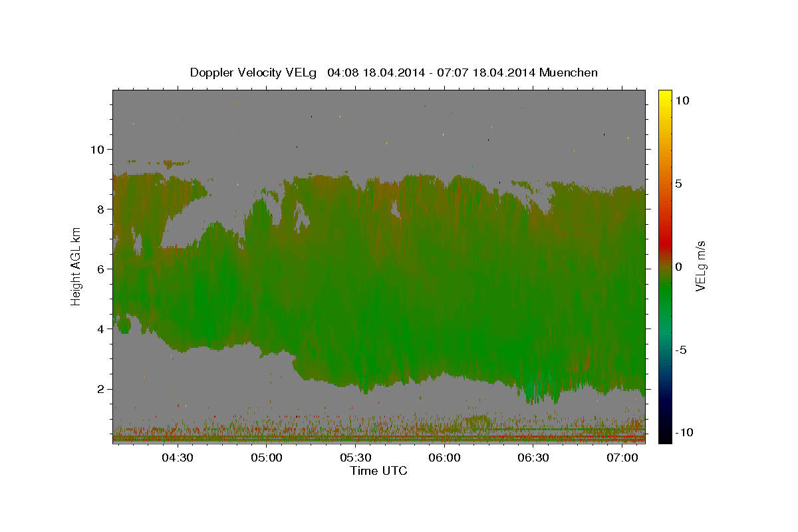Click the height tick label 8
Image resolution: width=798 pixels, height=532 pixels.
point(100,209)
